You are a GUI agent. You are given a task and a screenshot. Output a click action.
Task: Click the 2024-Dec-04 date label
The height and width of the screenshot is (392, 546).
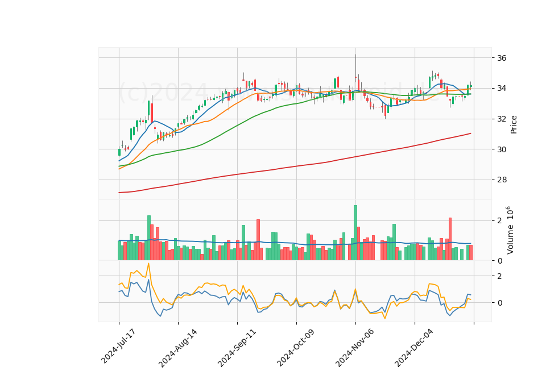pyautogui.click(x=413, y=348)
